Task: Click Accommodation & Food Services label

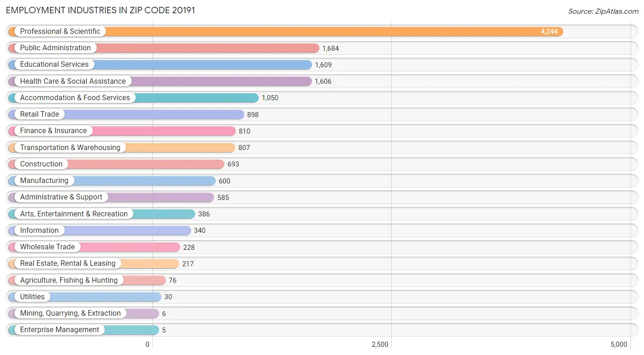Action: point(75,98)
